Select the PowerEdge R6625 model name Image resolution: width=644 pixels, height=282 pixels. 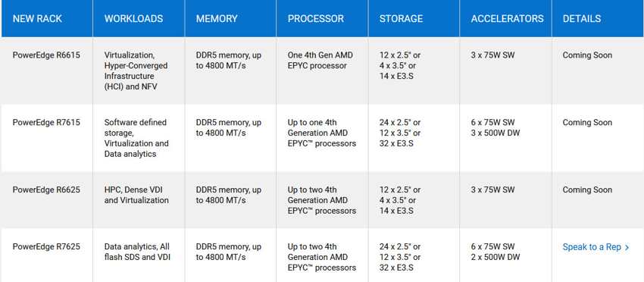[x=46, y=190]
